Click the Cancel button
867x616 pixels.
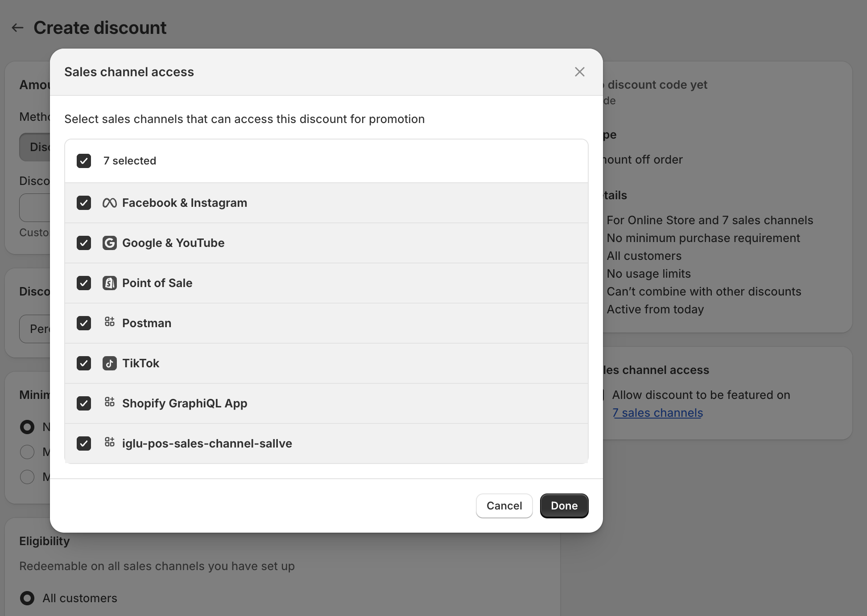coord(504,506)
